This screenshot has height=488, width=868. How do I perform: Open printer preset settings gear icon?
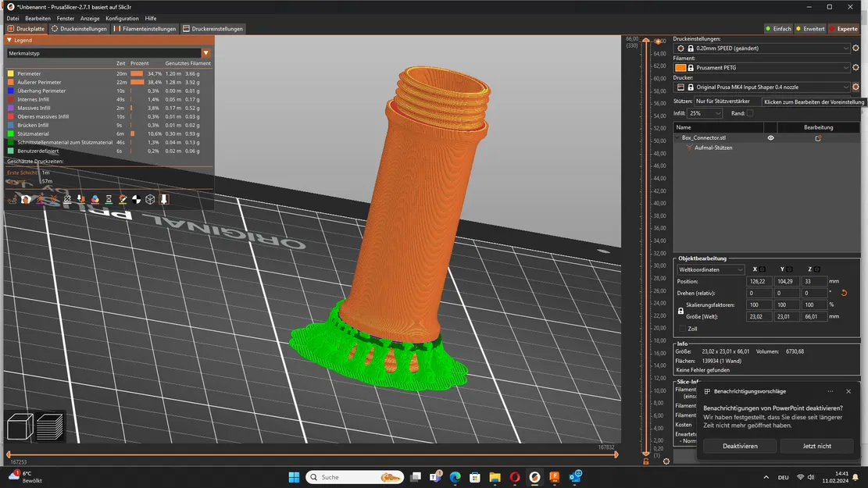tap(855, 87)
